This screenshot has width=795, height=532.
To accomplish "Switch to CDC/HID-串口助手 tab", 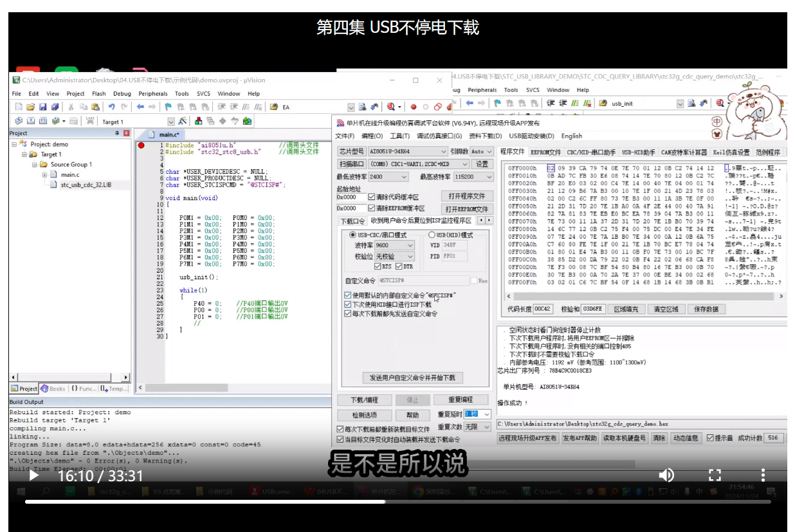I will pos(591,152).
